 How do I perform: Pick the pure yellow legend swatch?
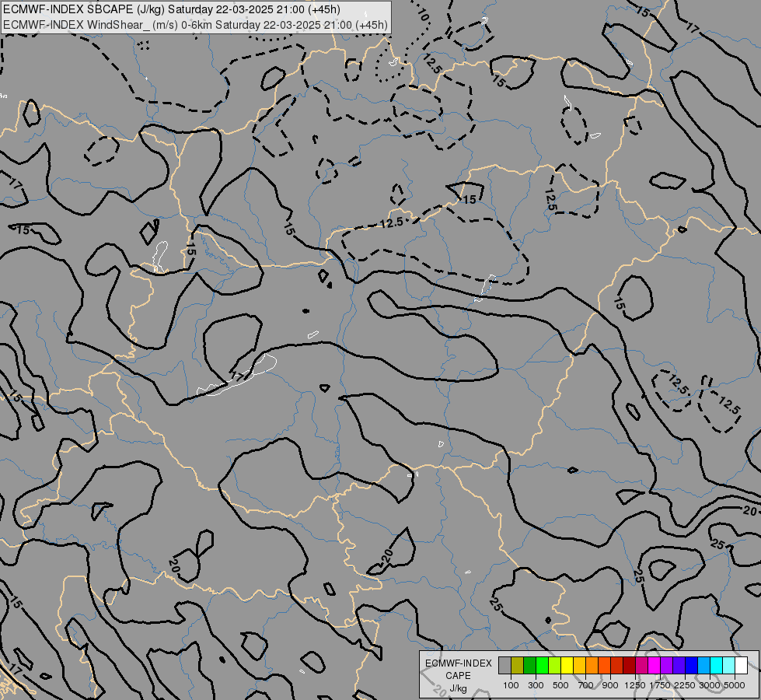tap(567, 666)
